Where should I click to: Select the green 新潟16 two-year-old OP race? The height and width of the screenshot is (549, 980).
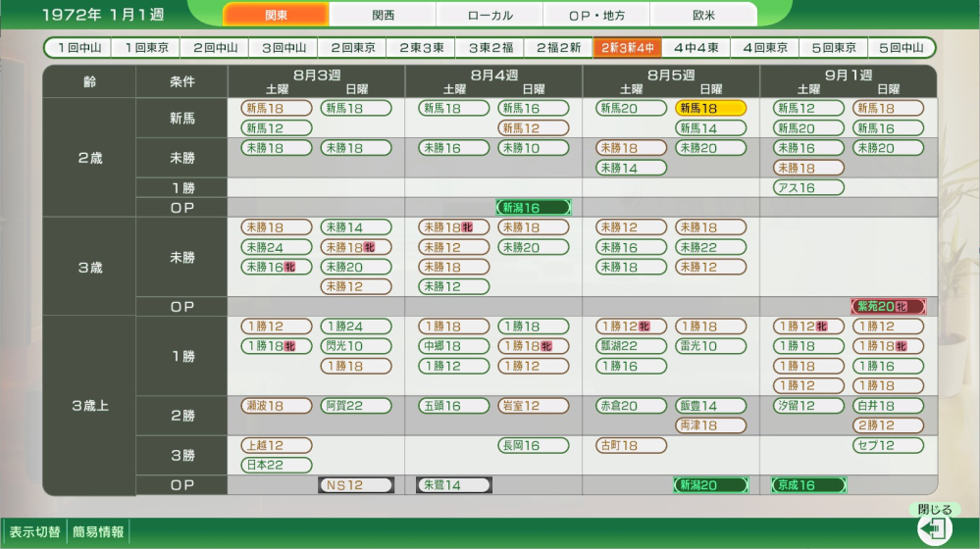(533, 208)
